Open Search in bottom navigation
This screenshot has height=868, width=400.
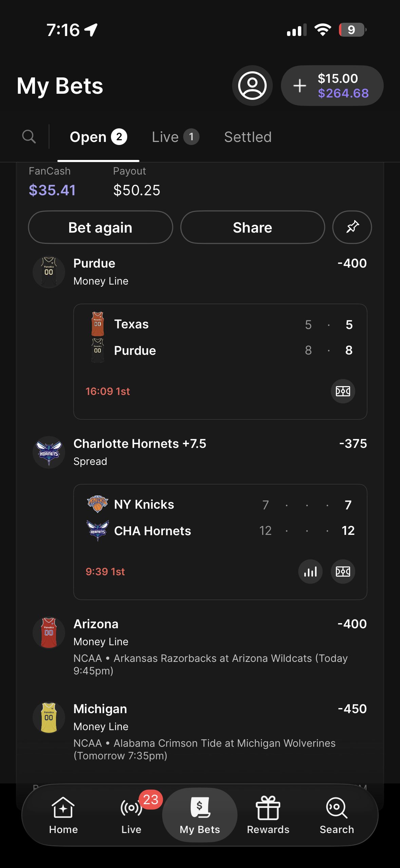coord(337,815)
